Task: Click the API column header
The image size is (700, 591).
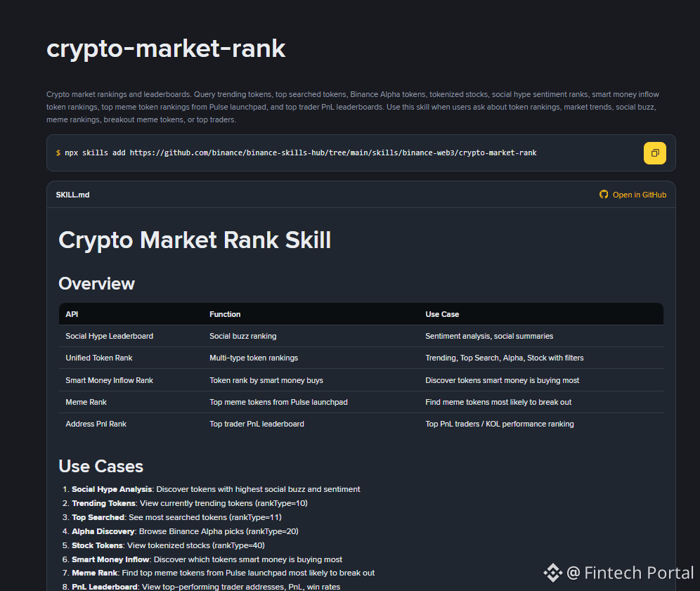Action: click(x=72, y=314)
